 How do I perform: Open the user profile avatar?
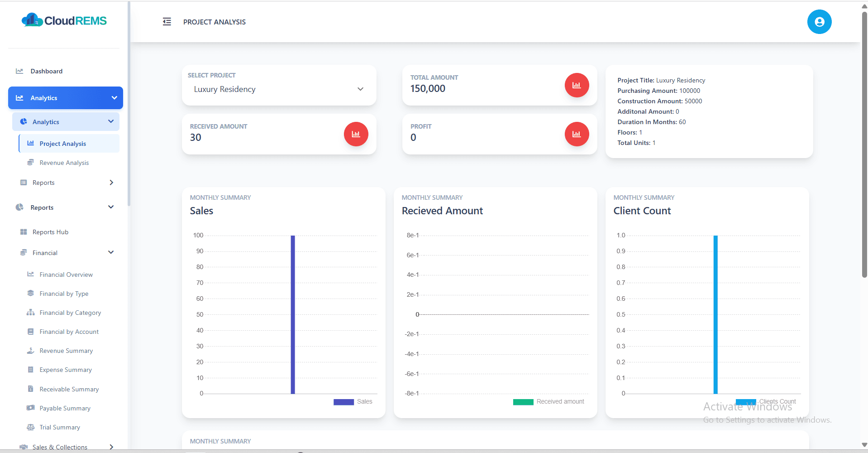(819, 22)
